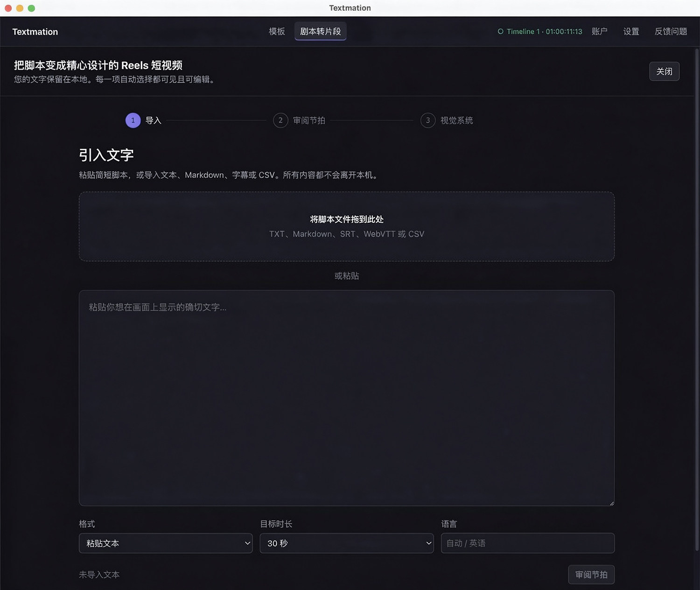The image size is (700, 590).
Task: Click the 审阅节拍 button at bottom
Action: 591,575
